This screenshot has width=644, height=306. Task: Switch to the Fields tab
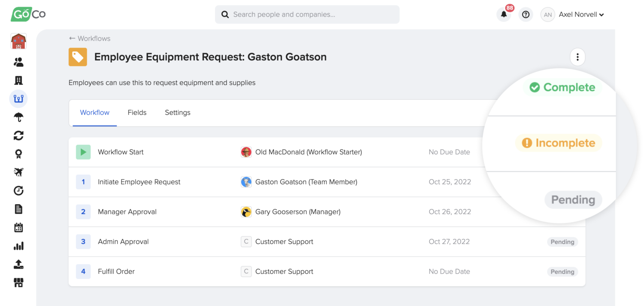(x=137, y=113)
